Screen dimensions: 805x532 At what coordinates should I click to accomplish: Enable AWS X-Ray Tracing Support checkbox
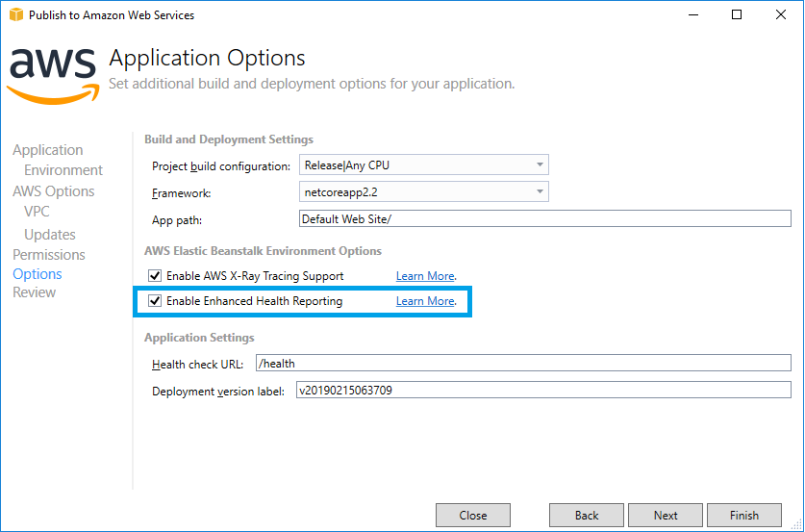click(155, 276)
